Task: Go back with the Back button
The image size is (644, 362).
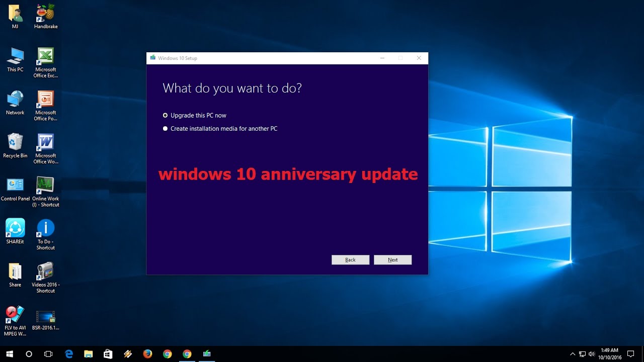Action: point(350,260)
